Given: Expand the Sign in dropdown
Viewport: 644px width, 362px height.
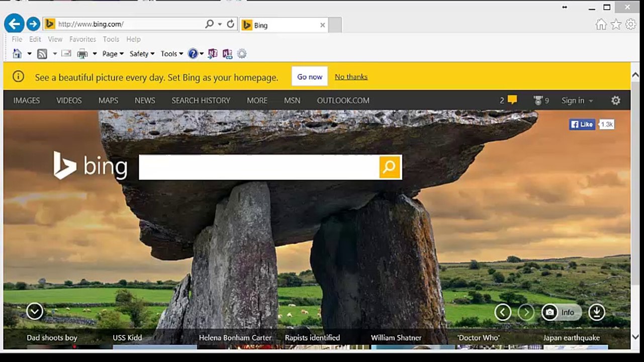Looking at the screenshot, I should [x=577, y=101].
